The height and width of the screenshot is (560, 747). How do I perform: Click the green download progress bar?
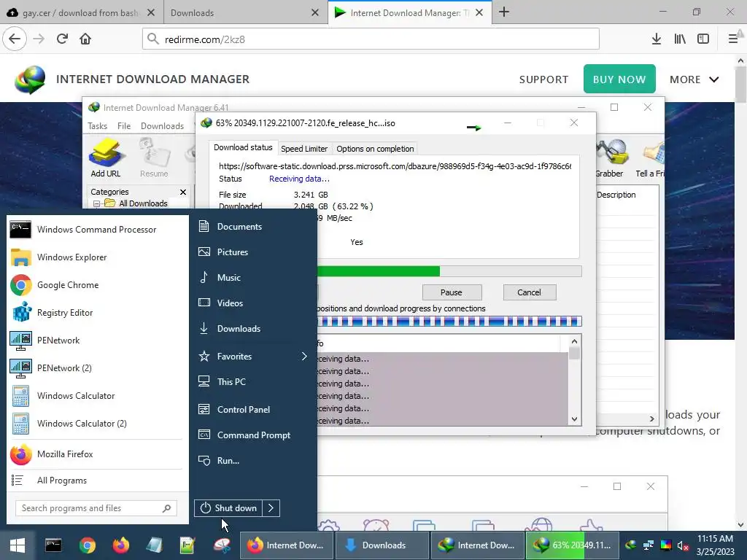point(449,271)
